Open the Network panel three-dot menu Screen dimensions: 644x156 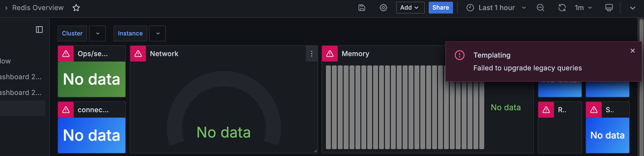point(311,54)
